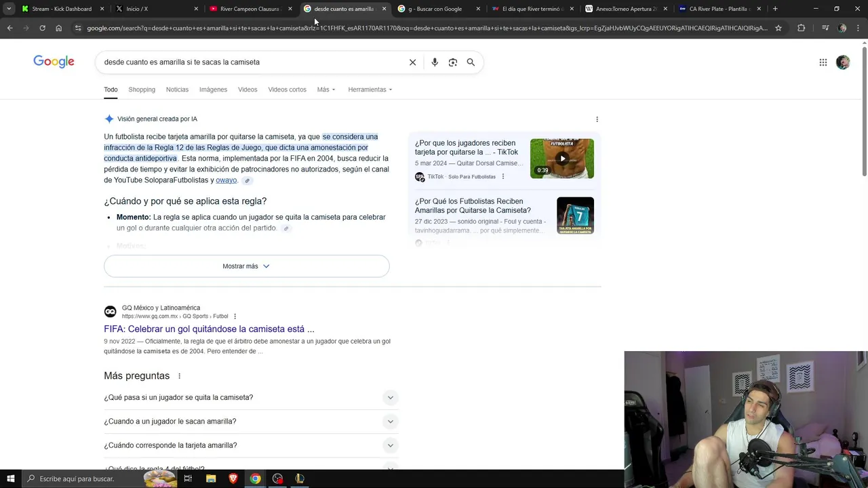Viewport: 868px width, 488px height.
Task: Open Google Lens image search
Action: pos(453,62)
